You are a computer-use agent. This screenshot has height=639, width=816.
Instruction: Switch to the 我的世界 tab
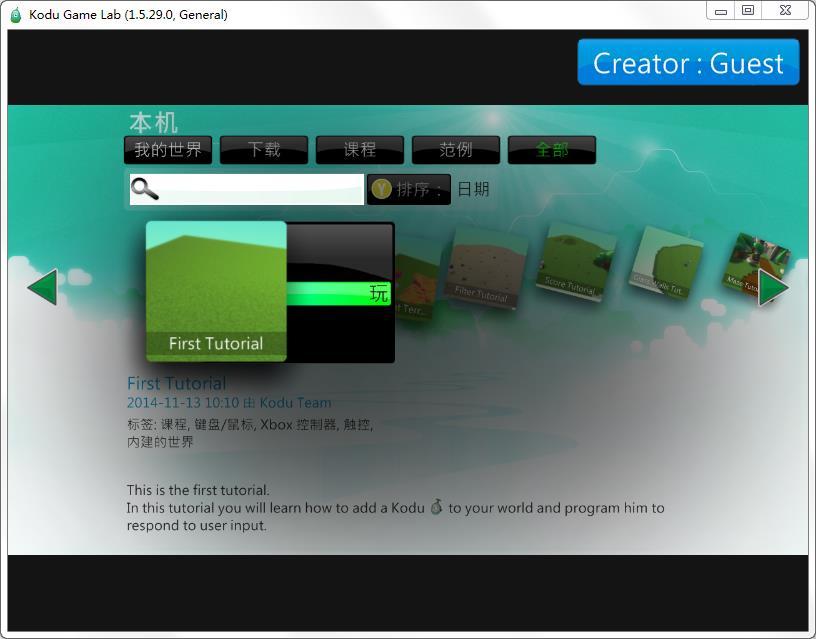coord(167,149)
